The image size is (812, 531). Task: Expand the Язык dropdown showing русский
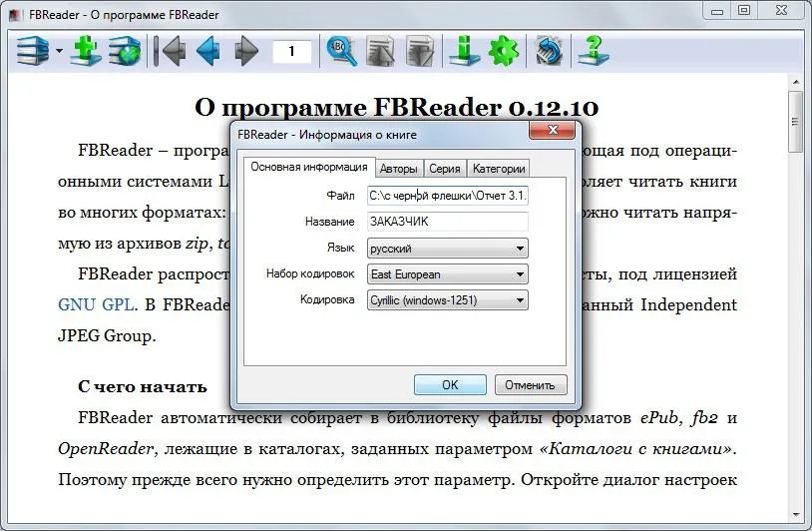448,249
